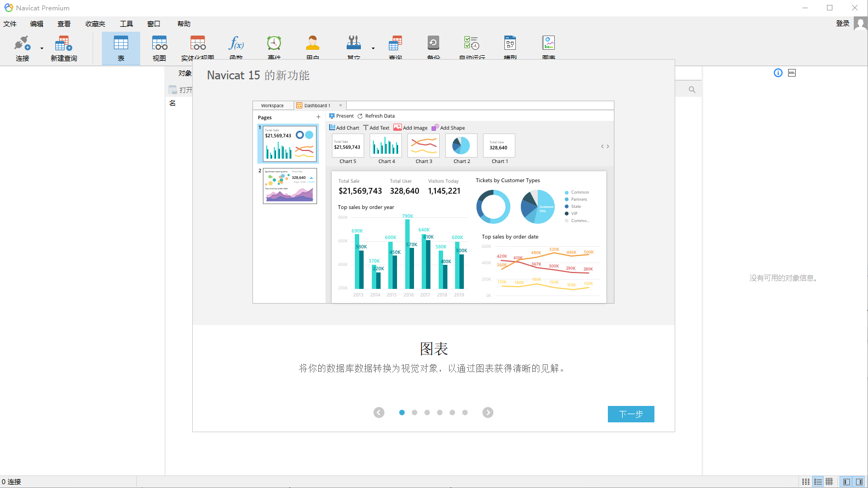Select the 表 (Table) toolbar button
Viewport: 868px width, 488px height.
point(121,48)
